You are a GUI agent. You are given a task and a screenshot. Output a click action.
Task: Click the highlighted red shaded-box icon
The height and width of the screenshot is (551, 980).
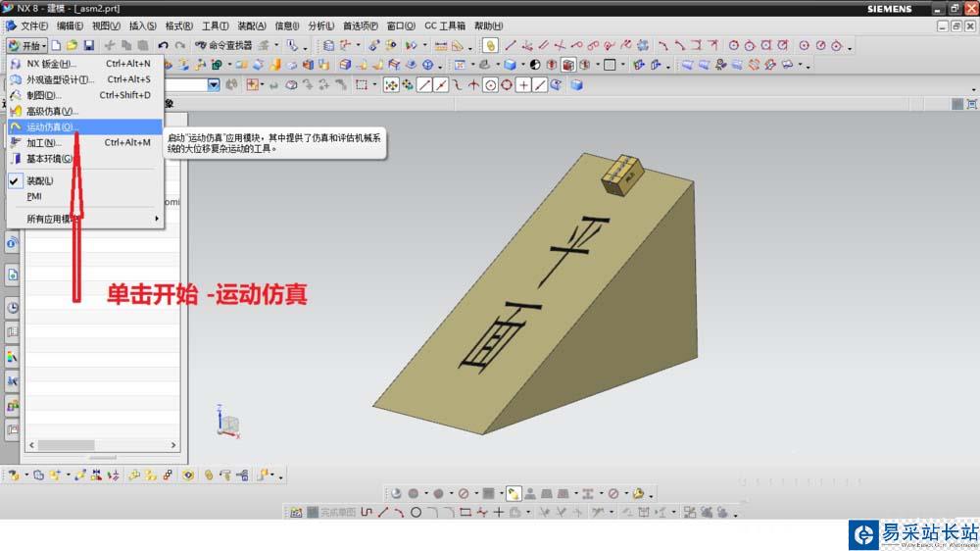[568, 65]
